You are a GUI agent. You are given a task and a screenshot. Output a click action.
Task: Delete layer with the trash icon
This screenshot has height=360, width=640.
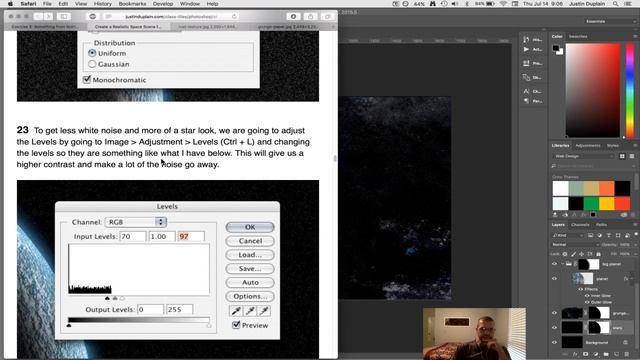coord(627,354)
